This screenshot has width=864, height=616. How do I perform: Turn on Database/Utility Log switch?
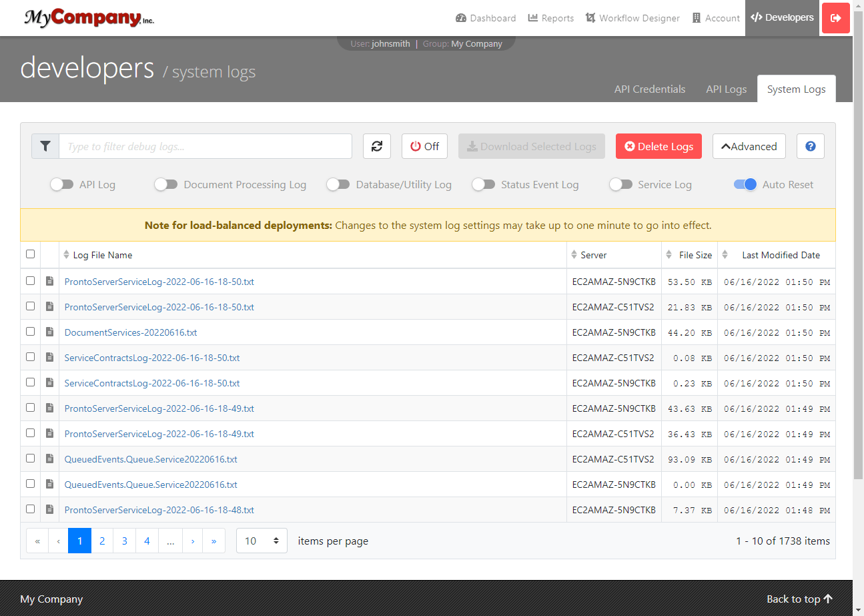coord(338,185)
